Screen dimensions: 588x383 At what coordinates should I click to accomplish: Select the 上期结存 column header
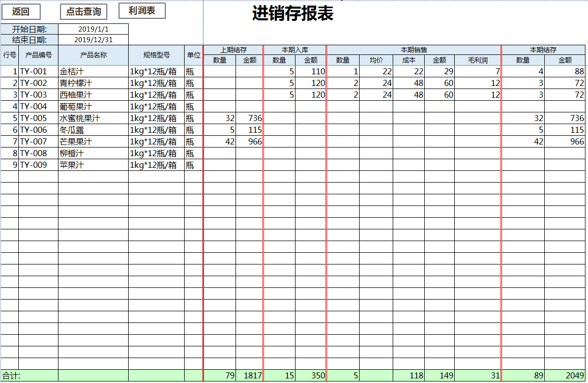pyautogui.click(x=233, y=49)
